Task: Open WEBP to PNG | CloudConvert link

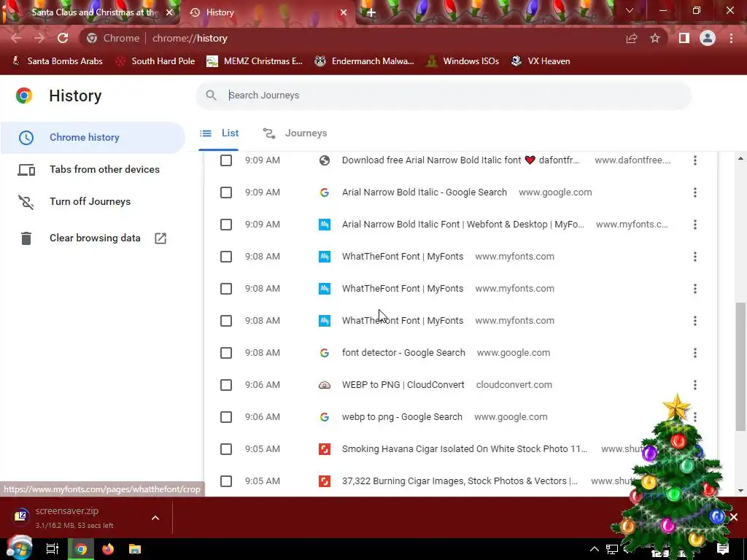Action: coord(403,385)
